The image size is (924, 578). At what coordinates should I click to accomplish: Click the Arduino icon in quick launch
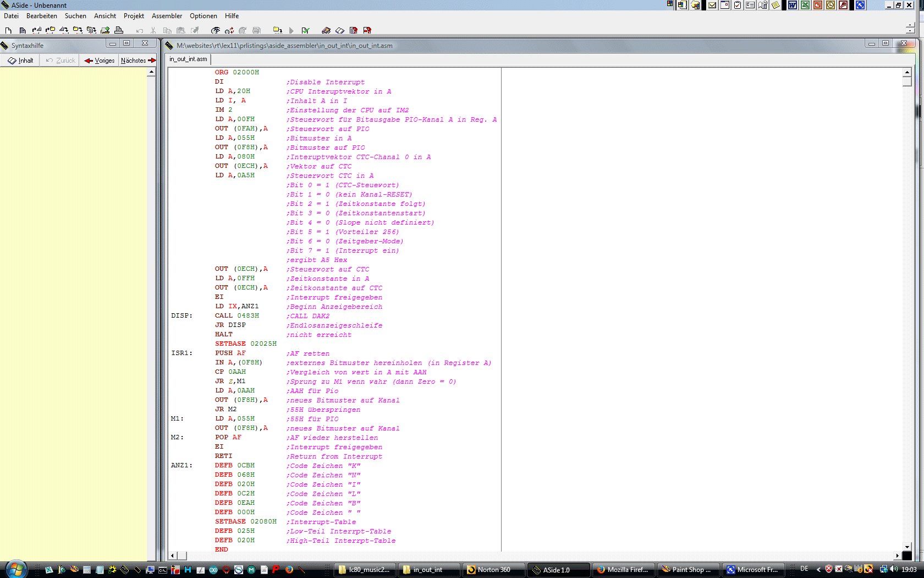[213, 570]
